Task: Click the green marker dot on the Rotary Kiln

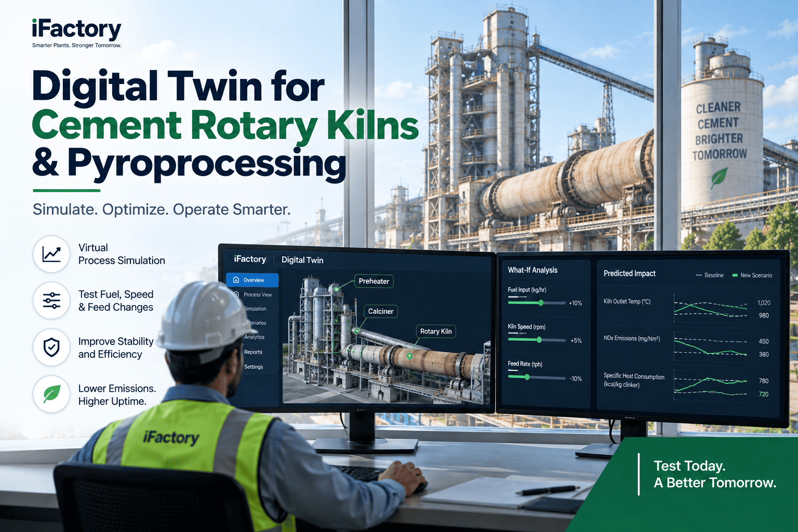Action: pos(409,356)
